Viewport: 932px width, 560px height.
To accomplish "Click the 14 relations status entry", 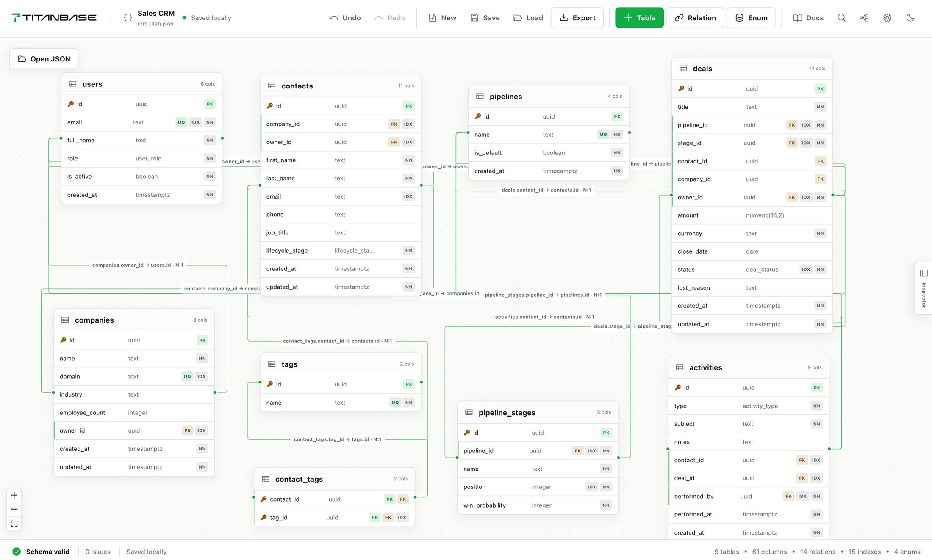I will (818, 552).
